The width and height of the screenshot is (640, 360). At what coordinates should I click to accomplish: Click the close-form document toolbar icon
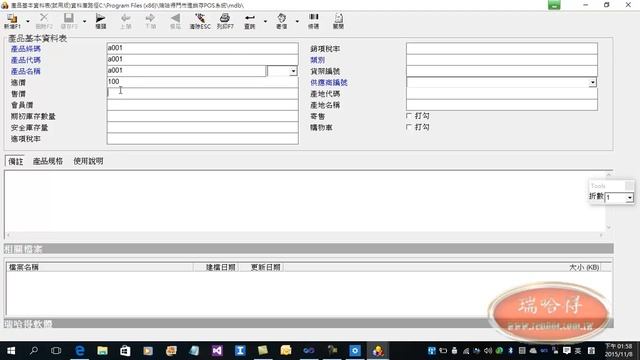click(x=338, y=21)
